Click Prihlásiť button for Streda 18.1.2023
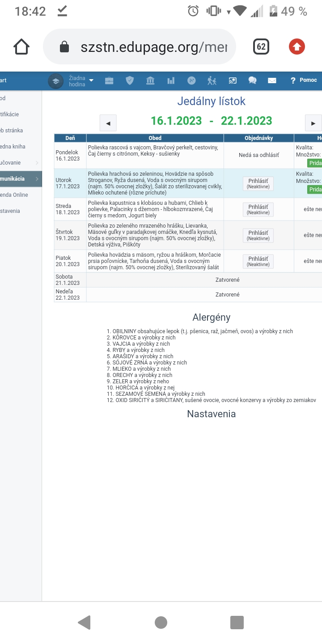The height and width of the screenshot is (644, 322). (258, 209)
